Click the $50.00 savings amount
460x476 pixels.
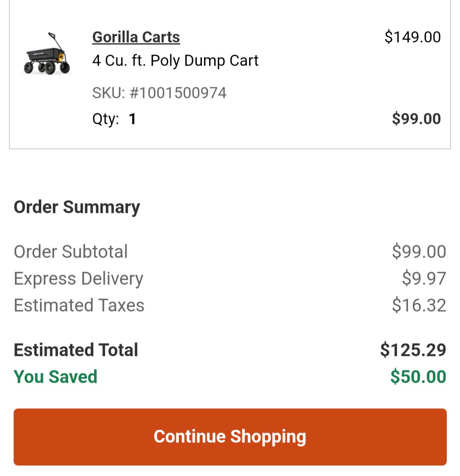click(417, 377)
